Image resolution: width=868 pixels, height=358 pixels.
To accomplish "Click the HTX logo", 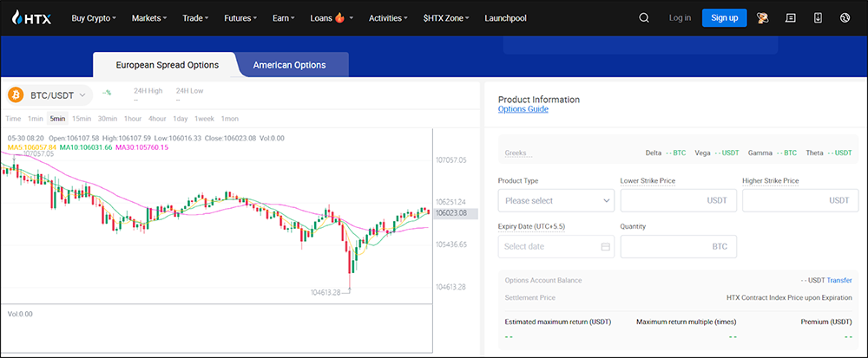I will tap(31, 17).
